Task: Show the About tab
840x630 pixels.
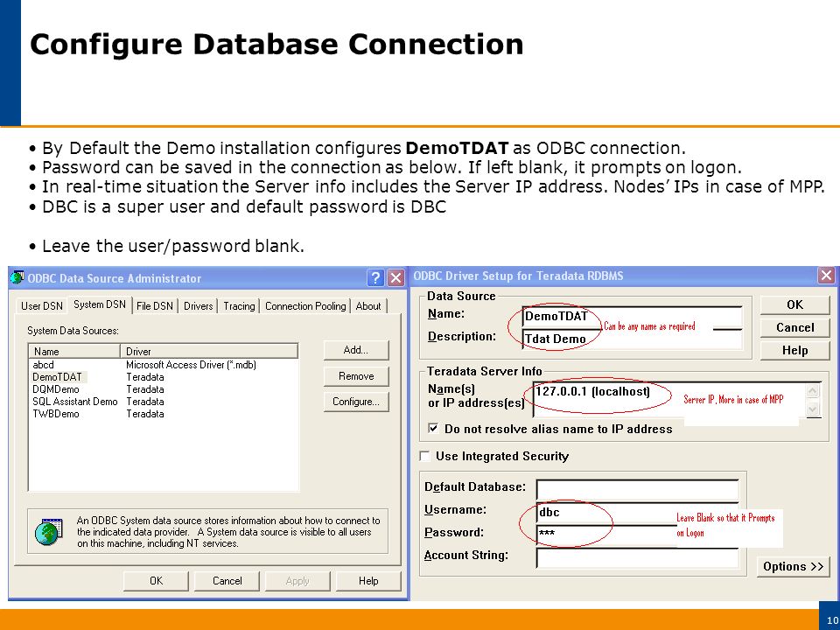Action: 368,306
